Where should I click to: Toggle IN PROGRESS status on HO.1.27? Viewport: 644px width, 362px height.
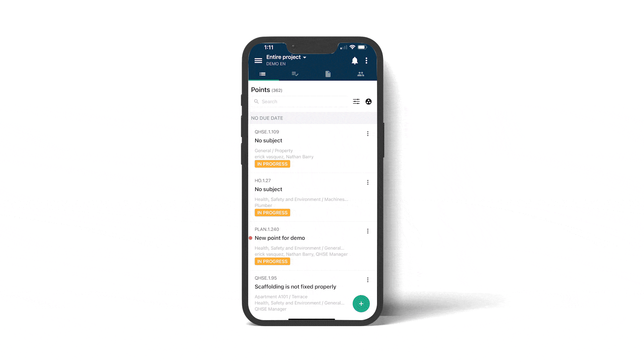coord(272,213)
